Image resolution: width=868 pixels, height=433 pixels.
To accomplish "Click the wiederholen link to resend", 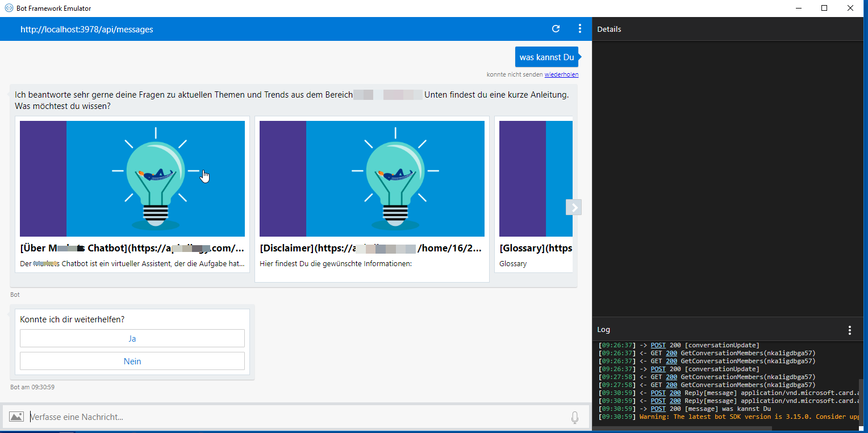I will tap(561, 74).
